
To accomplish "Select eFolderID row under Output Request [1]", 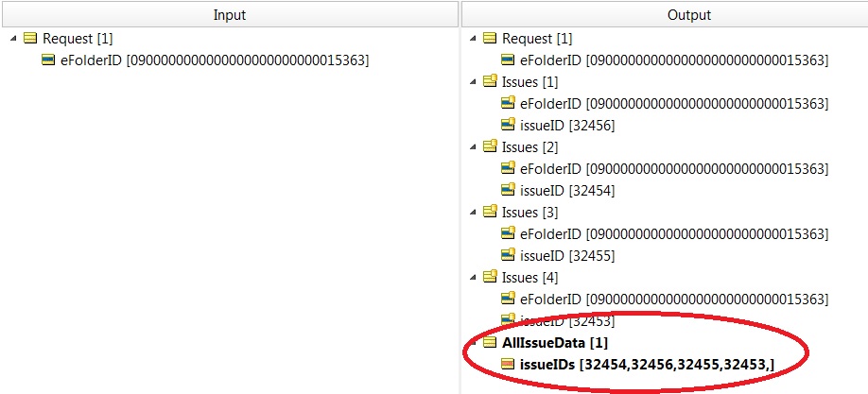I will pos(674,60).
